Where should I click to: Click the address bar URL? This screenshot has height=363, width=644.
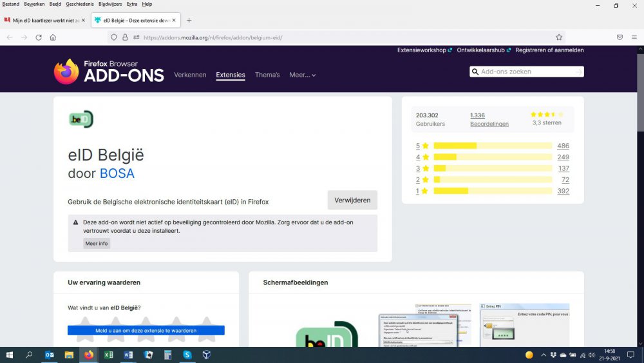pos(213,37)
